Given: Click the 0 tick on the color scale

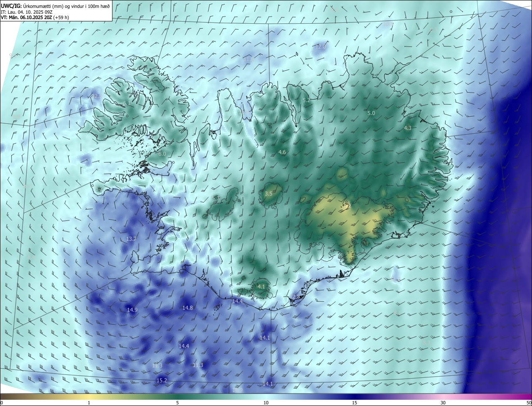Looking at the screenshot, I should [x=2, y=403].
